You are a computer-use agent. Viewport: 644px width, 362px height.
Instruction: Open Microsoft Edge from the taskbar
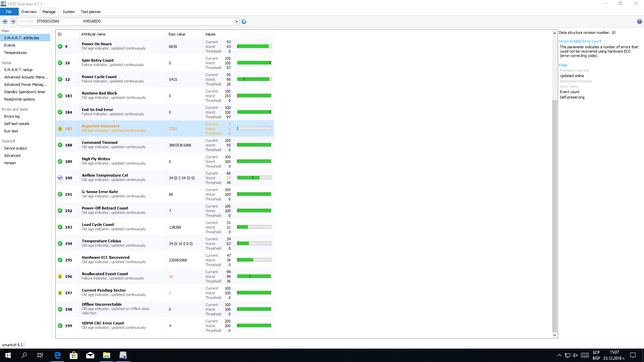coord(57,355)
